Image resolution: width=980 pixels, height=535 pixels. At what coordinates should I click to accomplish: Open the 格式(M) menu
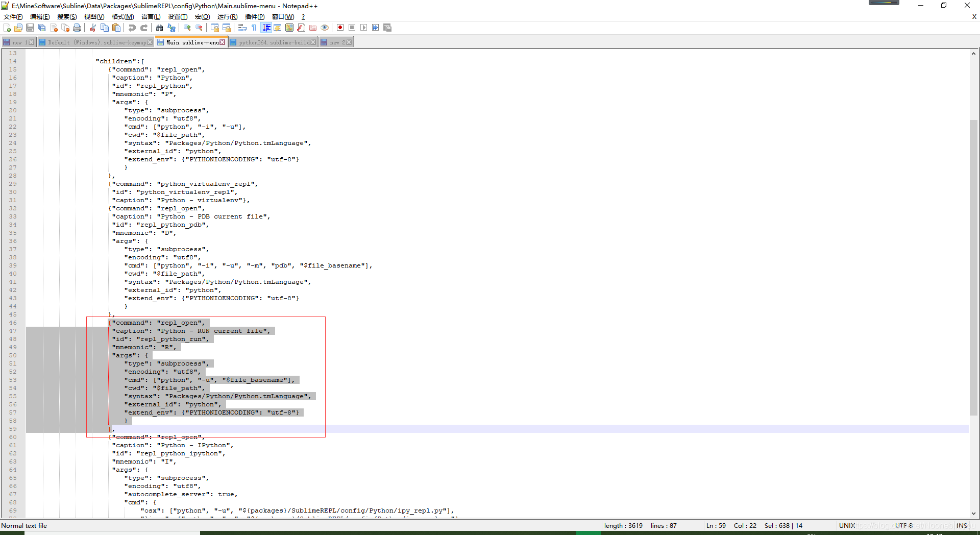tap(122, 17)
